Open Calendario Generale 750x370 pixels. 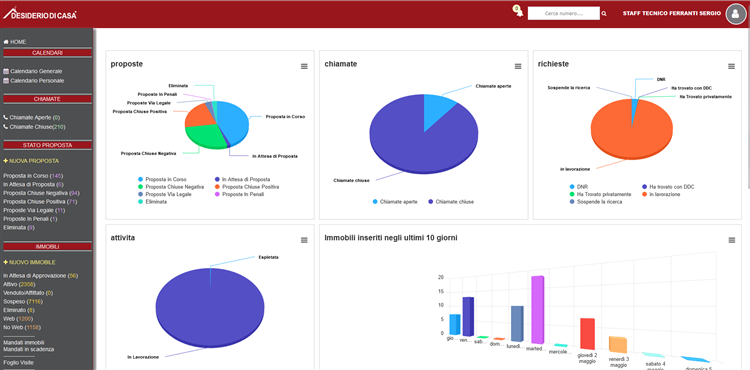(33, 71)
